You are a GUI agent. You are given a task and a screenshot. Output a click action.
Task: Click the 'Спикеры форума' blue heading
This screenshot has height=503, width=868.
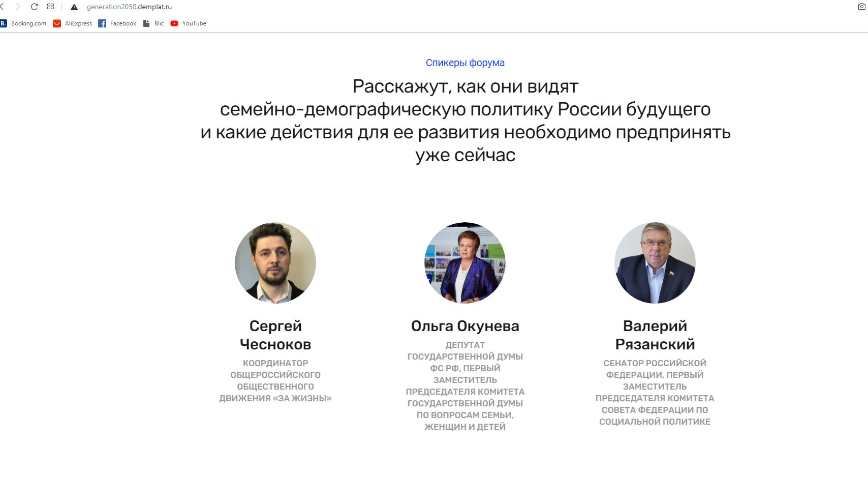(465, 63)
